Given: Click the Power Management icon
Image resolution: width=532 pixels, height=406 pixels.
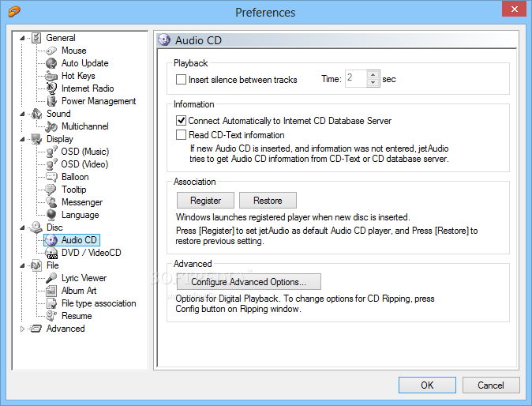Looking at the screenshot, I should [51, 101].
